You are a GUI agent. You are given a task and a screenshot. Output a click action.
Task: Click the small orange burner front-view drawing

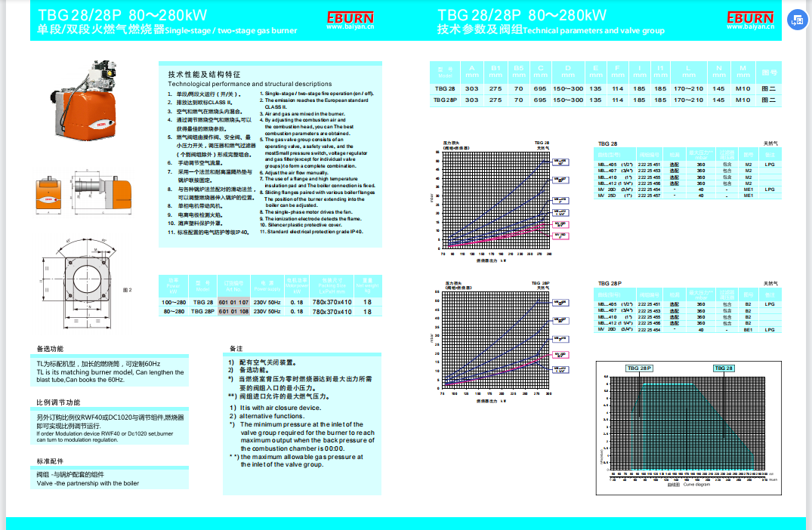[48, 194]
